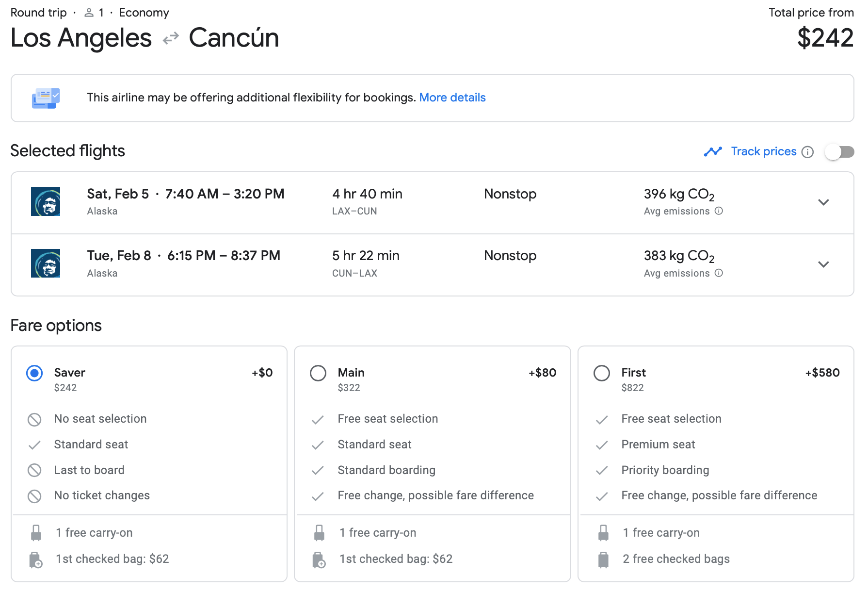Click the Main fare +$80 price

pyautogui.click(x=542, y=373)
